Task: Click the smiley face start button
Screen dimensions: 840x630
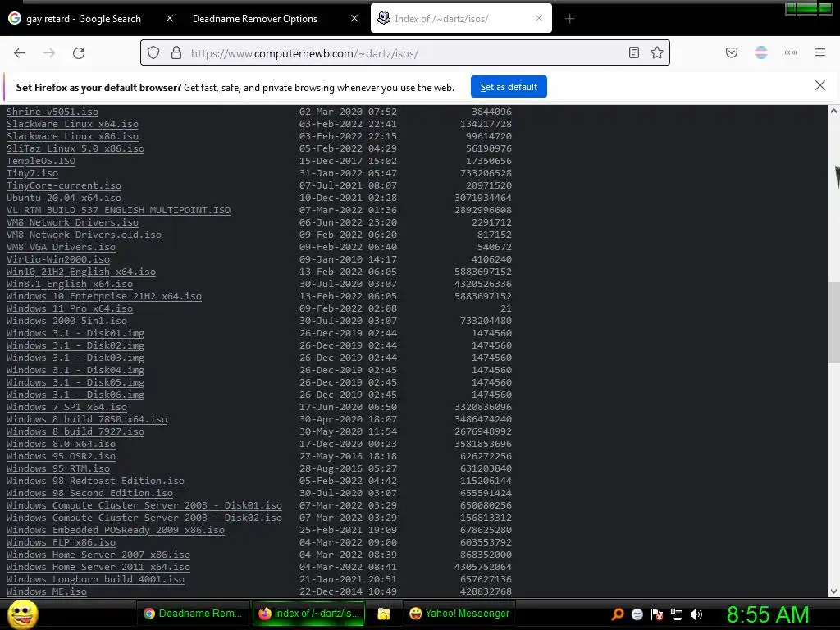Action: pos(22,614)
